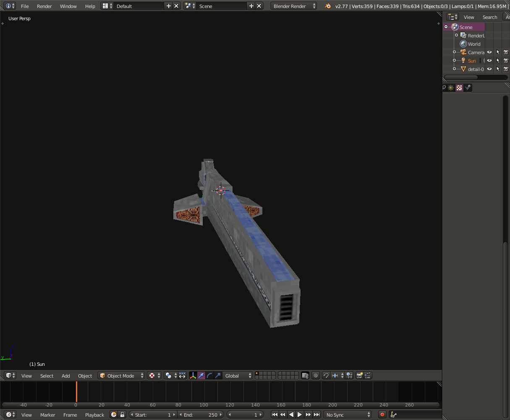510x420 pixels.
Task: Toggle selectability of detail-0 object
Action: pos(498,69)
